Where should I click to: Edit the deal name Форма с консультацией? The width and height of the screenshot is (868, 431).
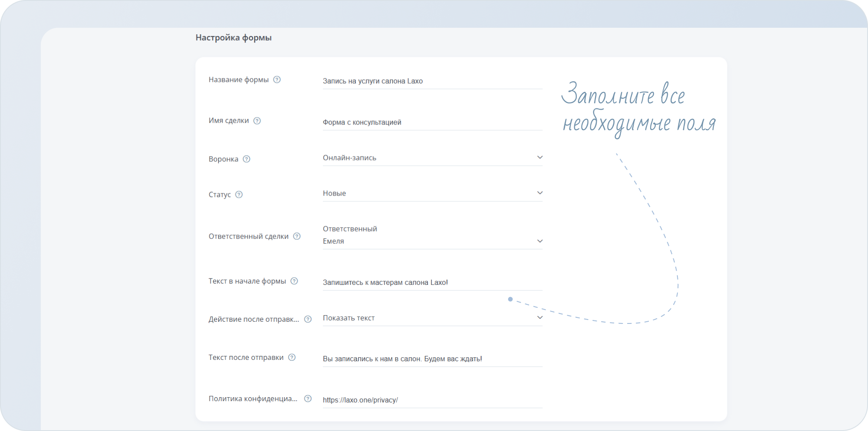pos(432,122)
